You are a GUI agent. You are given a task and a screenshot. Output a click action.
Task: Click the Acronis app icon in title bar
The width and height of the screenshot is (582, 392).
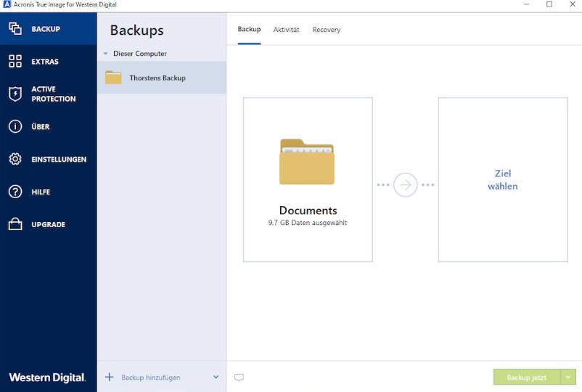(7, 4)
